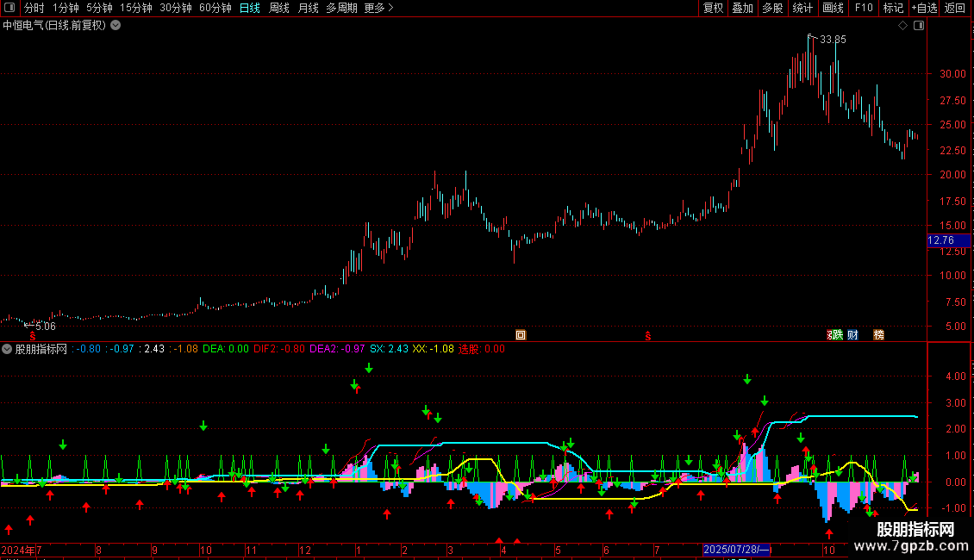The image size is (974, 560).
Task: Click the 12.76 price marker on axis
Action: (x=948, y=240)
